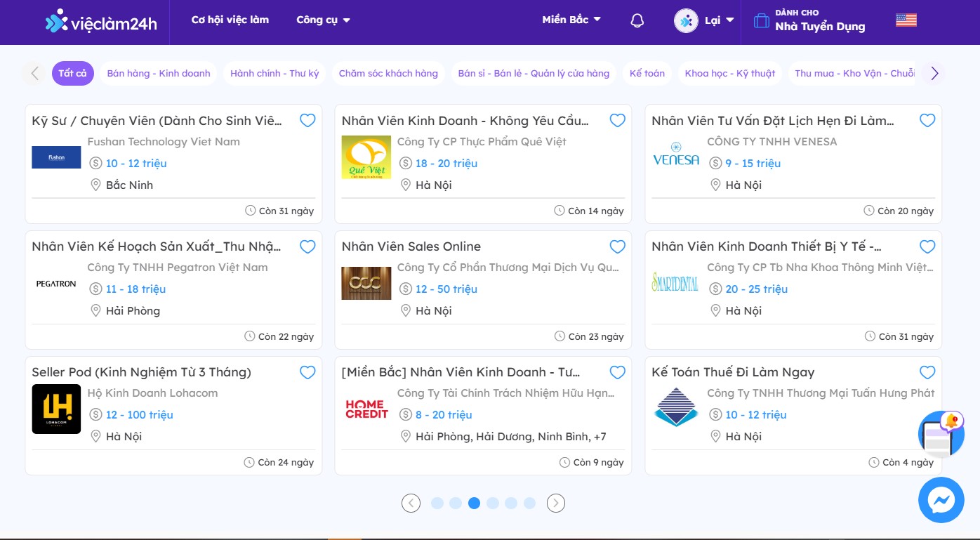Go to previous job page arrow
980x540 pixels.
[x=411, y=503]
